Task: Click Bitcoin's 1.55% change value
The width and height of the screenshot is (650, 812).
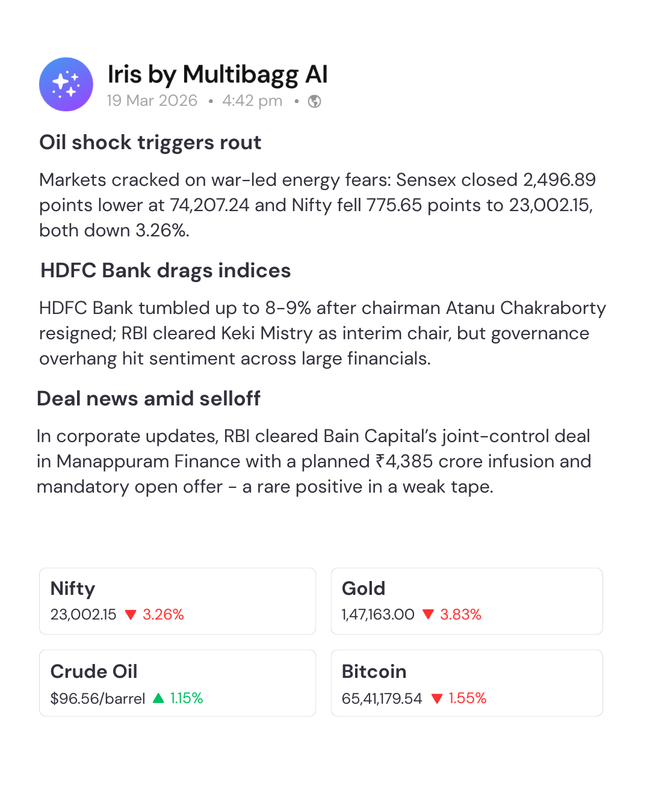Action: [x=468, y=698]
